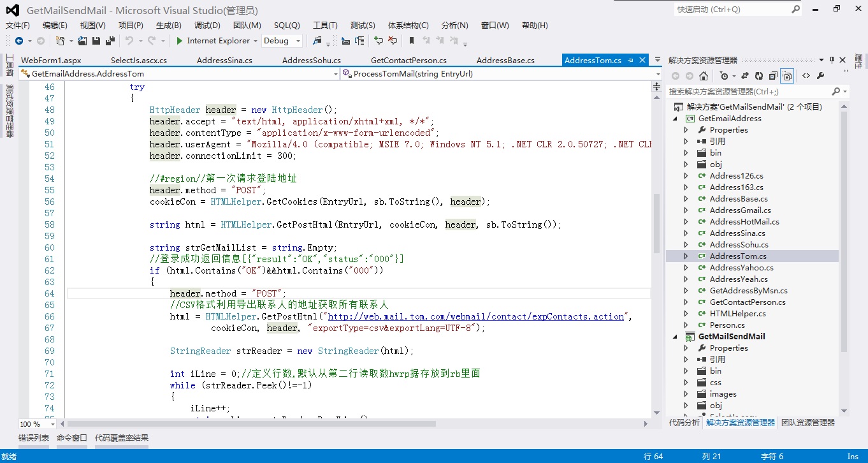
Task: Click the magnifier icon in Quick Launch
Action: [795, 10]
